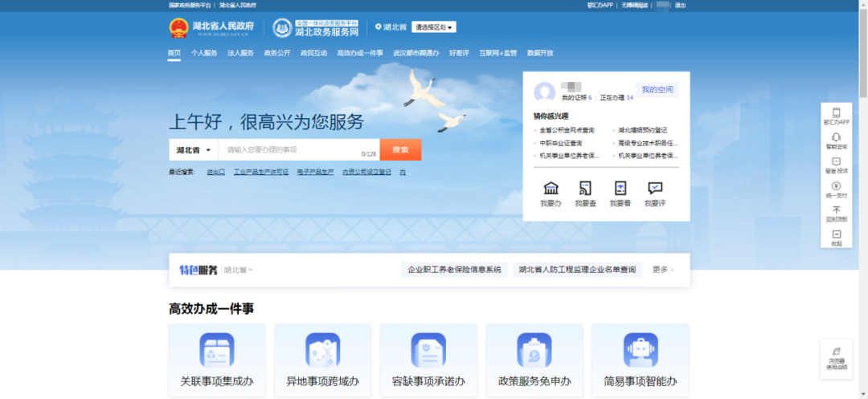Open the 关联事项集成办 card icon
The width and height of the screenshot is (868, 399).
[x=217, y=350]
